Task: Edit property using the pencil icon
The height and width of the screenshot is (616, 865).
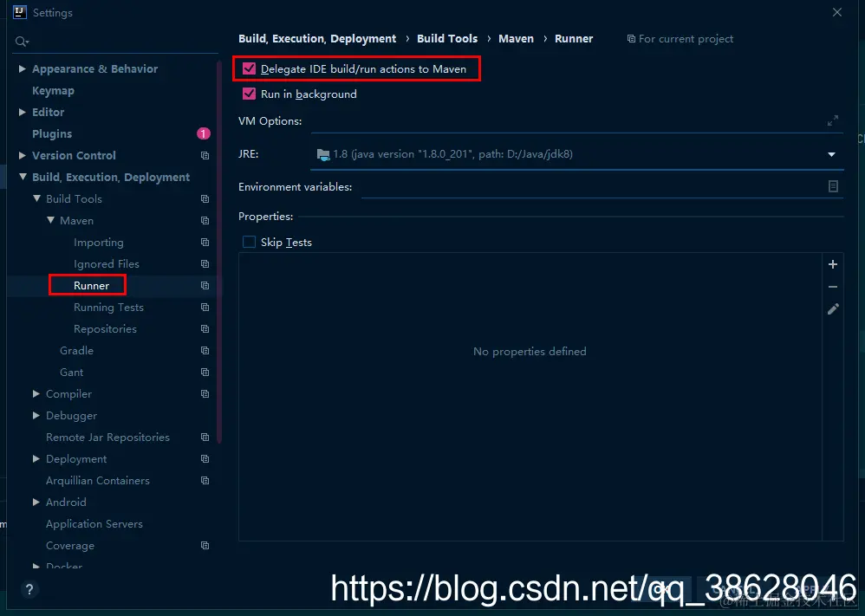Action: pyautogui.click(x=832, y=308)
